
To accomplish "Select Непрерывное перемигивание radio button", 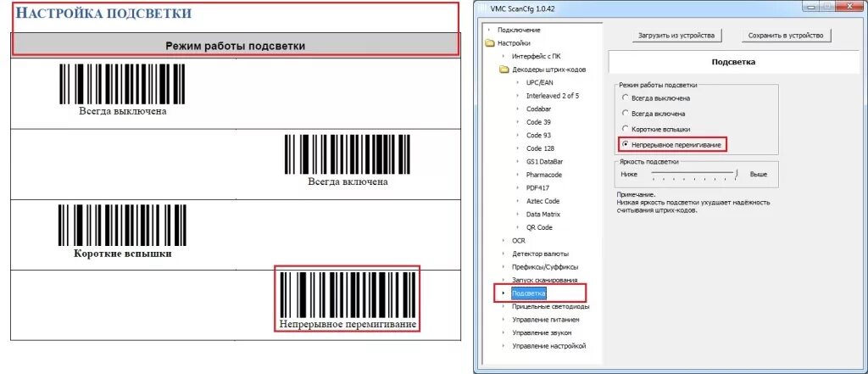I will tap(626, 145).
